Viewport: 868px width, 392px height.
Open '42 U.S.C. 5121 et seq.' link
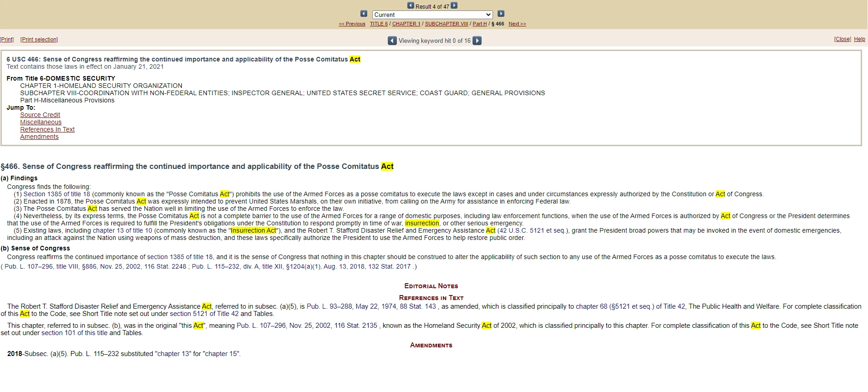[x=532, y=230]
